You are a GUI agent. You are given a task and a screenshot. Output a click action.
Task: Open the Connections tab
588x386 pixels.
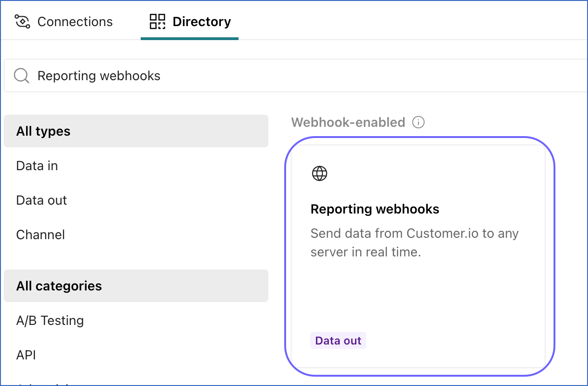64,22
